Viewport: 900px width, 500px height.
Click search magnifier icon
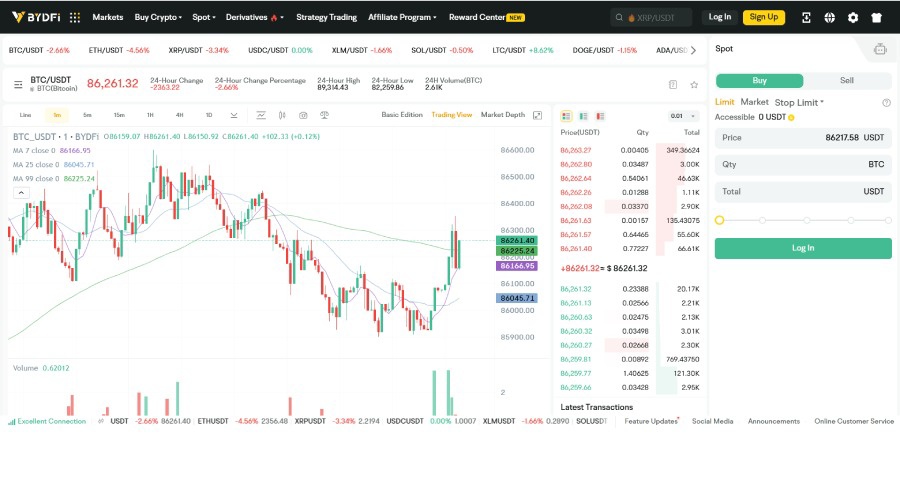pos(619,18)
